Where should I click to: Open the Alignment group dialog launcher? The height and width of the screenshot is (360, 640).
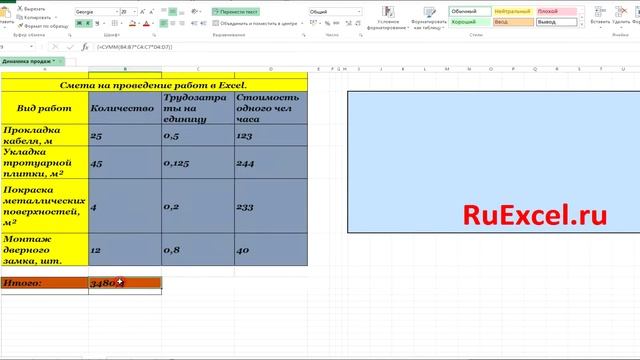coord(304,36)
